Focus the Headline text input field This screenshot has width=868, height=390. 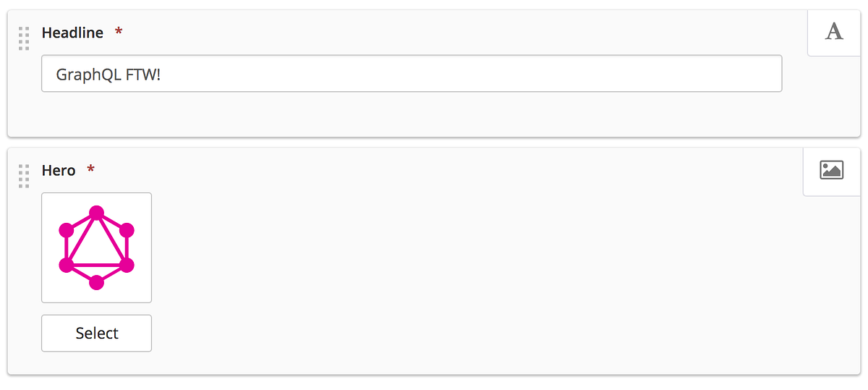412,74
